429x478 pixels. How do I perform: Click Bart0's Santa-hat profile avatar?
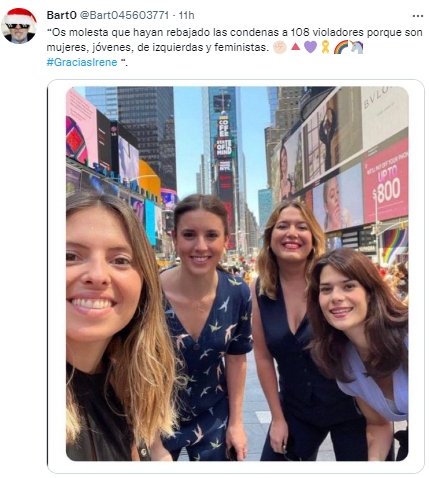(x=19, y=26)
